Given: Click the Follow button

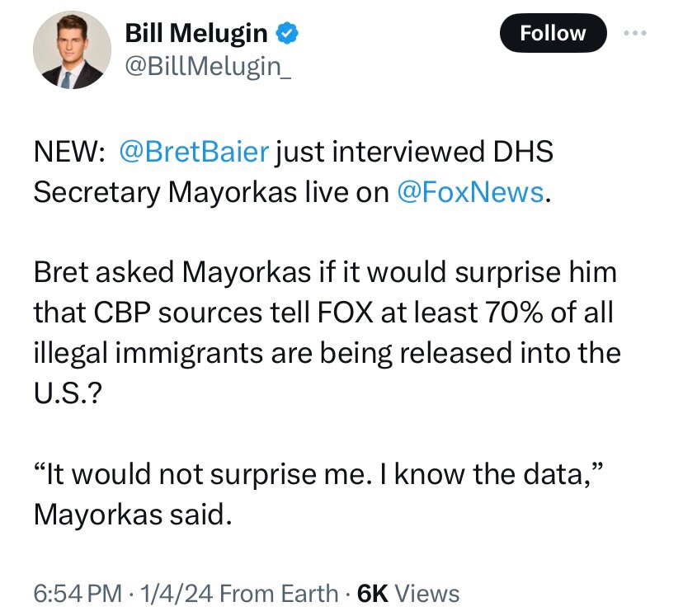Looking at the screenshot, I should [x=553, y=34].
